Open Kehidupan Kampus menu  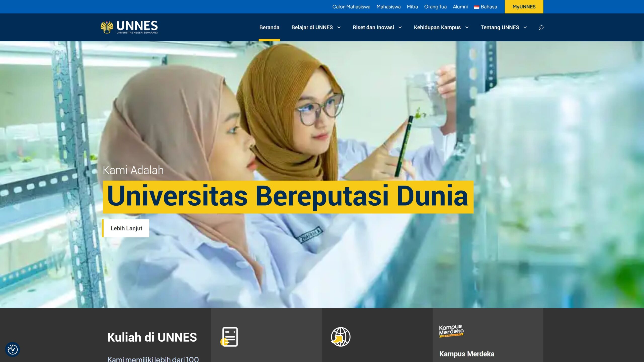point(437,27)
